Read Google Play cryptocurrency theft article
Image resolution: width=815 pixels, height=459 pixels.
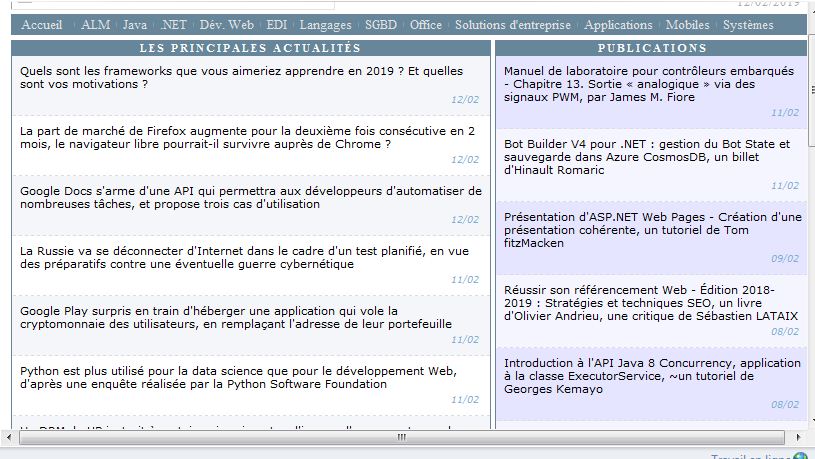point(236,318)
